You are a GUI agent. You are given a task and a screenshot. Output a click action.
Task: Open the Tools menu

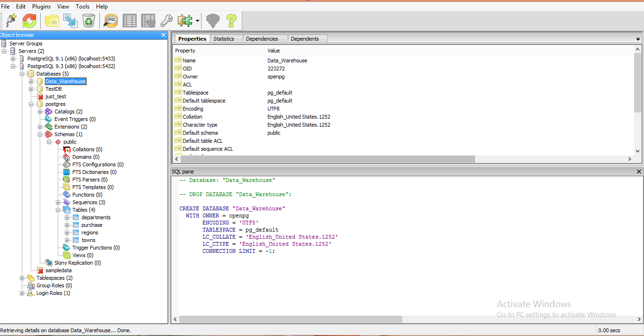[x=82, y=7]
